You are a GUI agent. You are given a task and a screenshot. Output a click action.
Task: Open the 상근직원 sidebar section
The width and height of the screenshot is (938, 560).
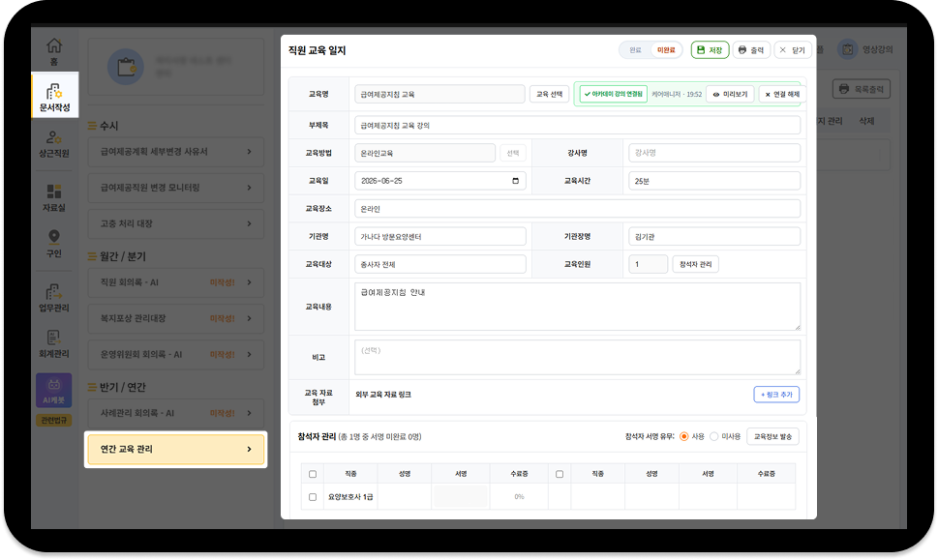coord(54,144)
